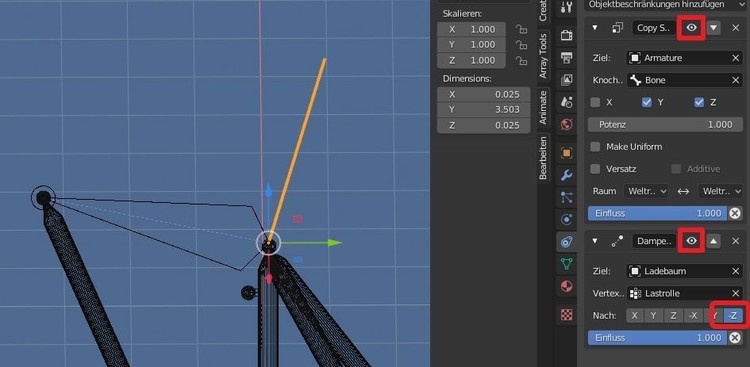Switch to the Animate sidebar tab
Screen dimensions: 750x367
543,108
